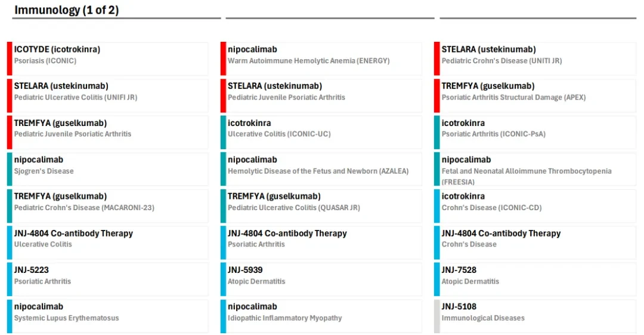The width and height of the screenshot is (644, 335).
Task: Select the ICOTYDE (icotrokinra) Psoriasis card
Action: [107, 59]
